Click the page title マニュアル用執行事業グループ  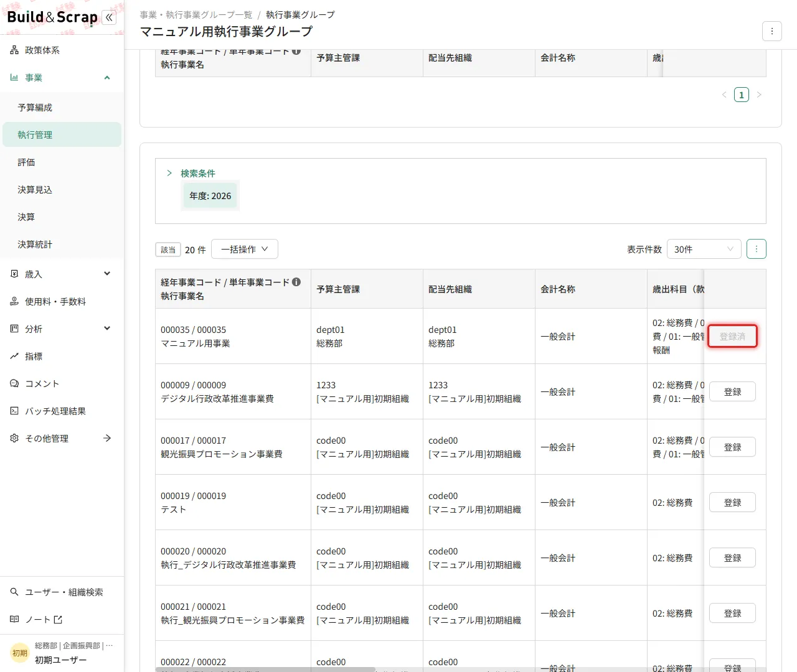pos(226,32)
